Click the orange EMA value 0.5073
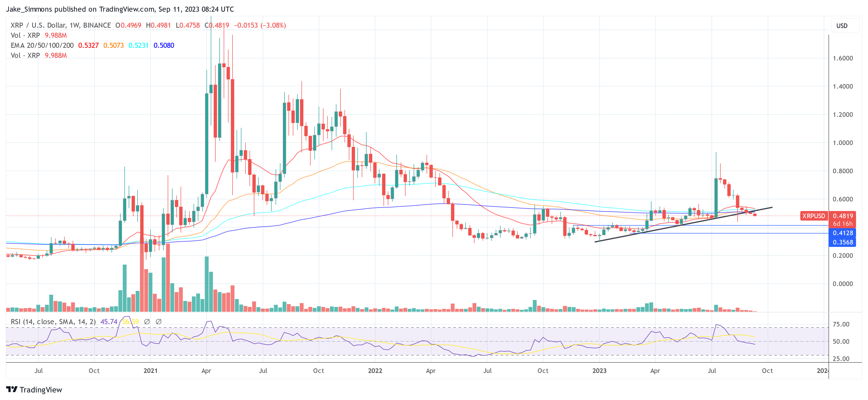Viewport: 868px width, 400px height. click(x=114, y=45)
